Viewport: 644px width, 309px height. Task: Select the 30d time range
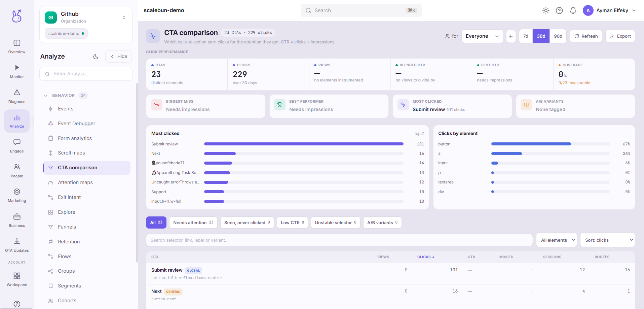pyautogui.click(x=541, y=36)
